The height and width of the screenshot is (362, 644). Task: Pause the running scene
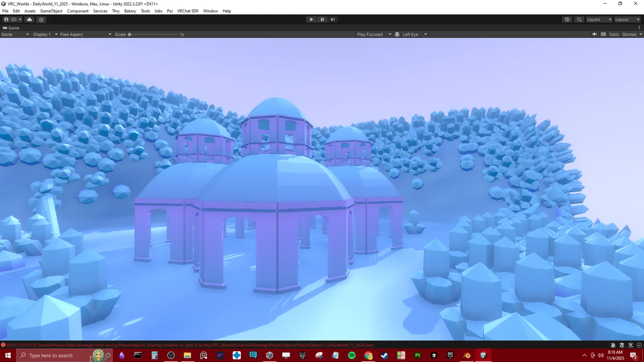tap(322, 19)
